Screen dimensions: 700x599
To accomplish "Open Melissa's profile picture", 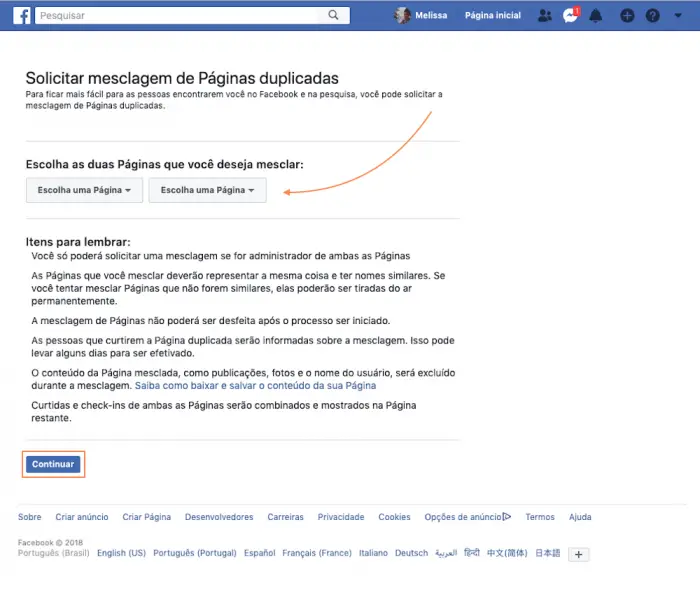I will coord(402,16).
